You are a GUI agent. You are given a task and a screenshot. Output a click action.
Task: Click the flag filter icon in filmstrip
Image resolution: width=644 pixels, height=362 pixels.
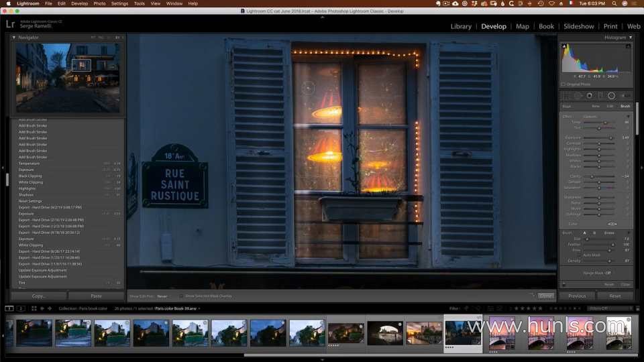click(466, 308)
